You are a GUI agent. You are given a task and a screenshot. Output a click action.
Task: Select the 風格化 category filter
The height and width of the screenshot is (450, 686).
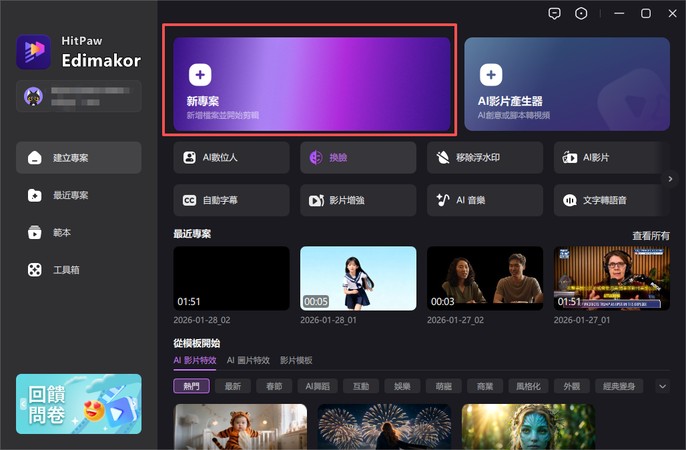pyautogui.click(x=528, y=386)
